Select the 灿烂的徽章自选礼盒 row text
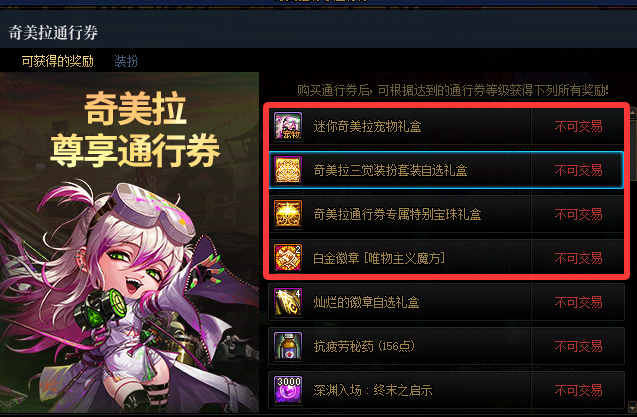 [366, 302]
